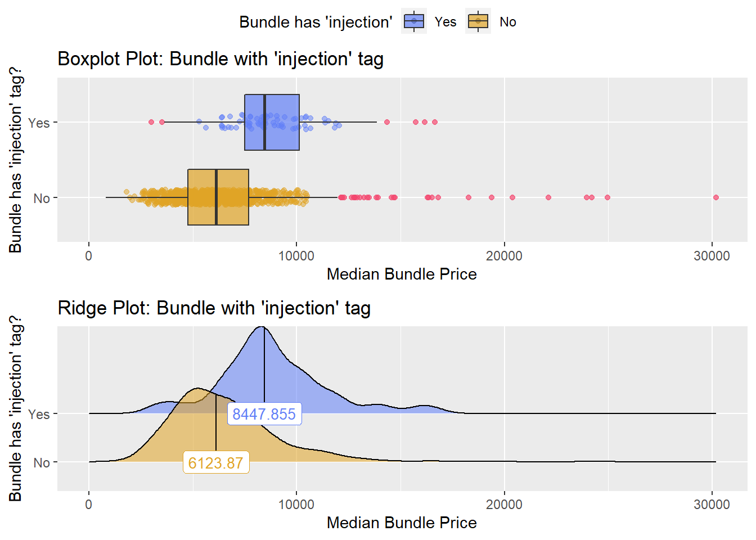The image size is (756, 540).
Task: Click the red outlier point near 30000
Action: click(716, 197)
